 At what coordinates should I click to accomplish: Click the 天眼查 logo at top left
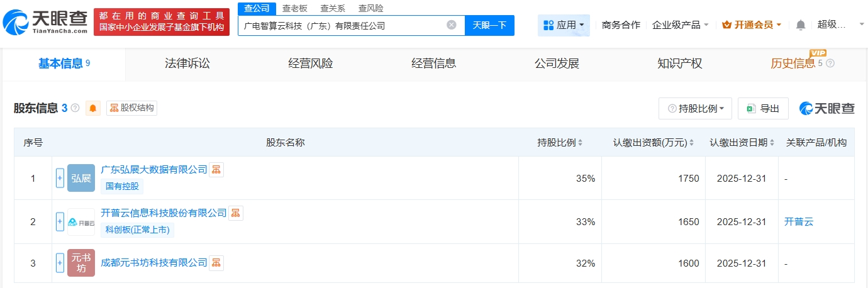tap(45, 22)
